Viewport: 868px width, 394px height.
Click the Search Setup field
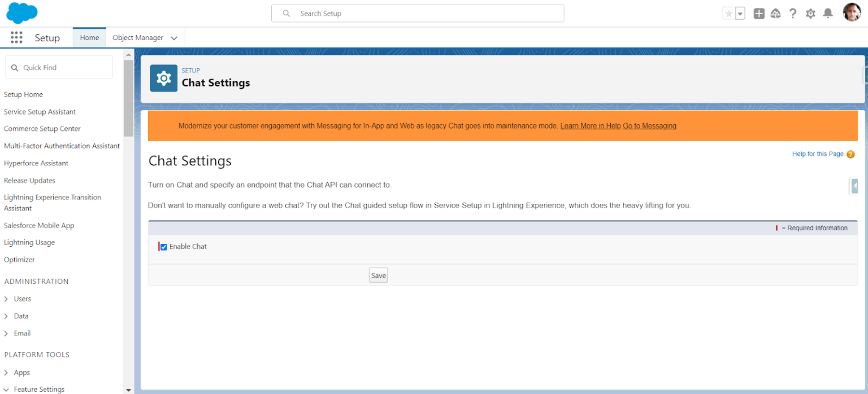[418, 13]
